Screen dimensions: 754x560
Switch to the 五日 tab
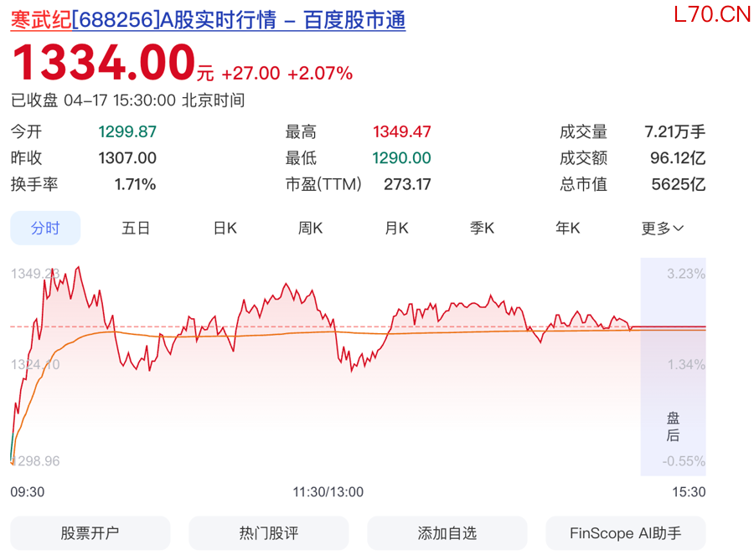click(136, 228)
